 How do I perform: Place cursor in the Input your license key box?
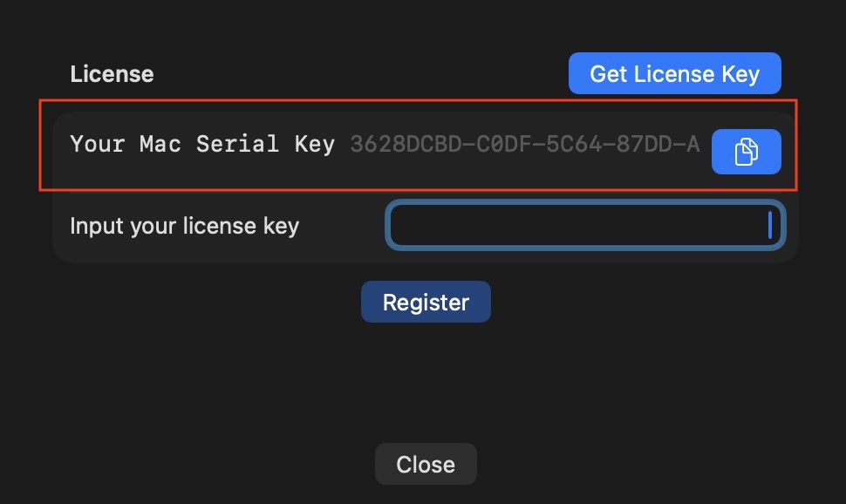(584, 226)
